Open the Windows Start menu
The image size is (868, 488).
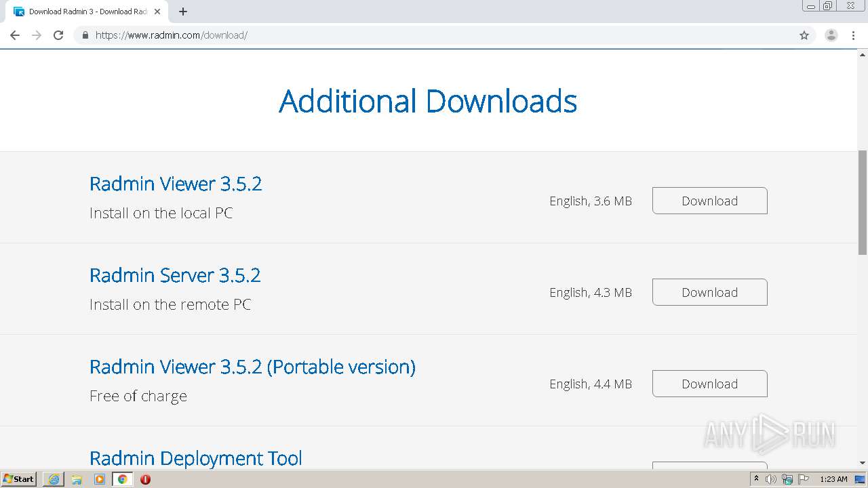click(x=18, y=479)
